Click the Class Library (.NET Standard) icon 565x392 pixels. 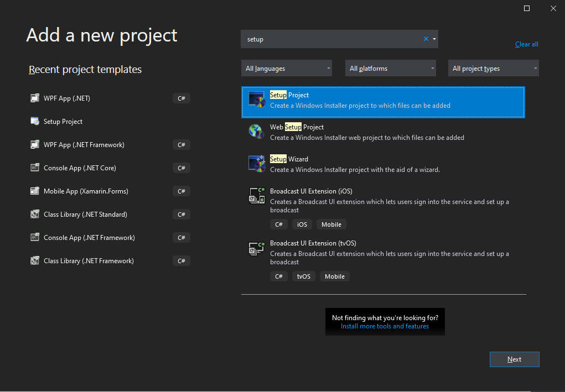tap(35, 214)
